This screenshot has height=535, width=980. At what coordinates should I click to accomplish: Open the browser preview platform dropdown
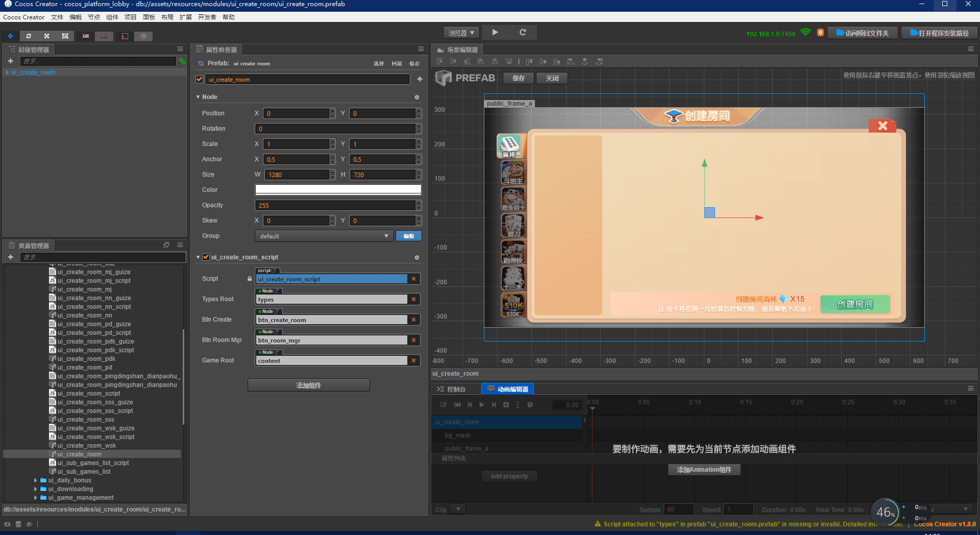coord(461,33)
